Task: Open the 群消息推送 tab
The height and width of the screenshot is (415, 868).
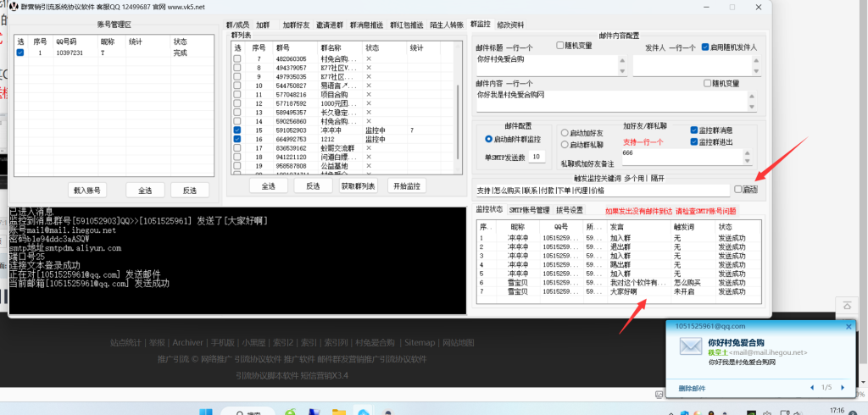Action: [366, 25]
